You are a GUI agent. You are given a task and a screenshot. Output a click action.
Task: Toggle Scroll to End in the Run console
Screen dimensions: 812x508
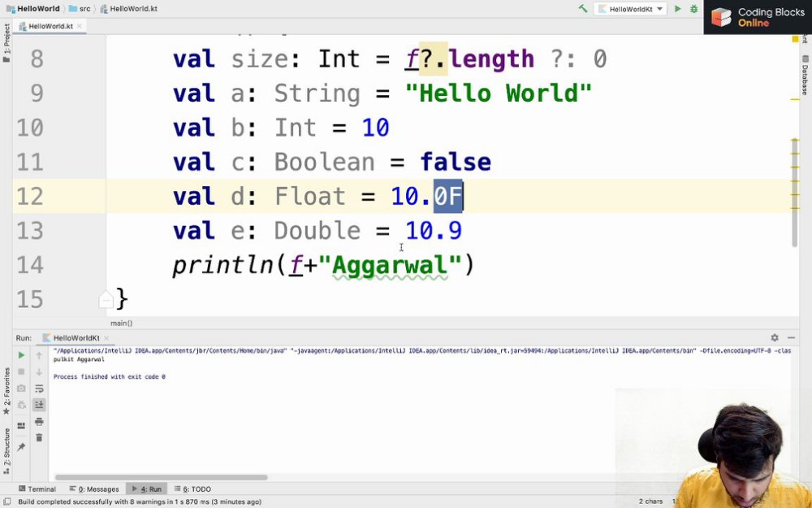[39, 404]
